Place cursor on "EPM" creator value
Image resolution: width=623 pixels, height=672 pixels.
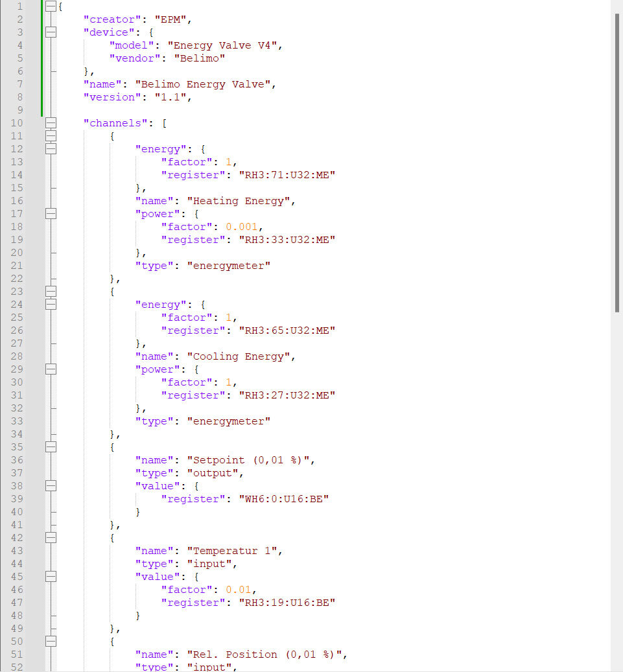click(x=170, y=19)
